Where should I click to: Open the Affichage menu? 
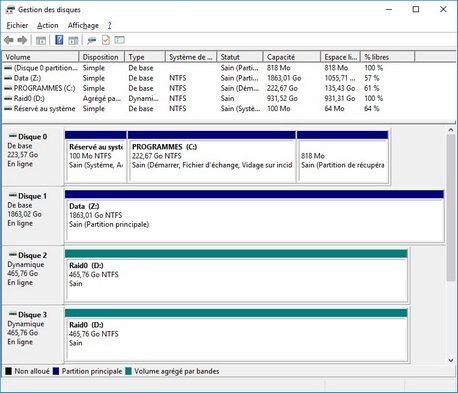pos(83,25)
